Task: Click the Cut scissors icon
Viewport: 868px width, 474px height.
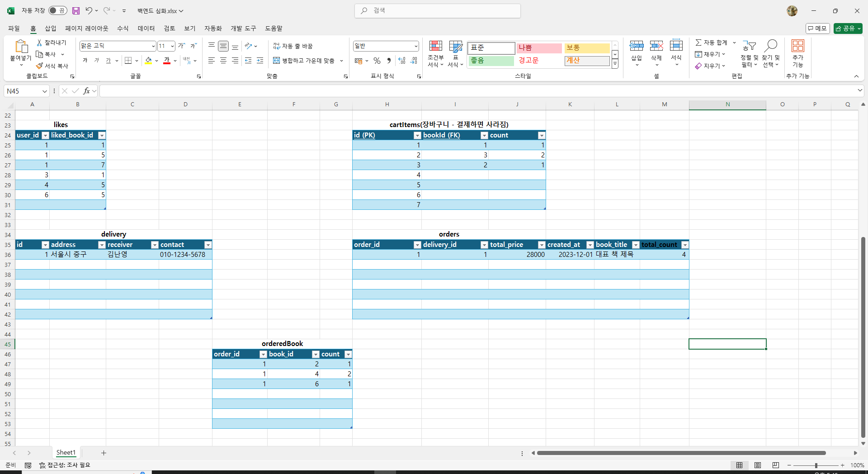Action: 39,43
